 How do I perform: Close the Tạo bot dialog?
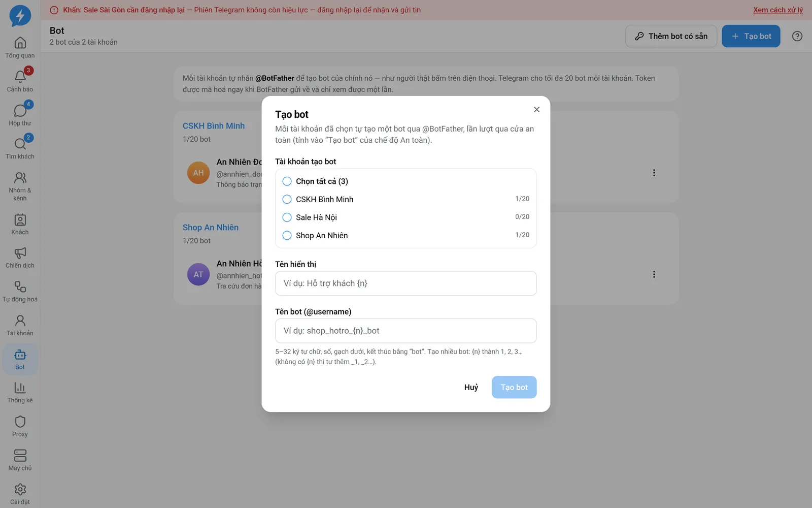coord(536,110)
